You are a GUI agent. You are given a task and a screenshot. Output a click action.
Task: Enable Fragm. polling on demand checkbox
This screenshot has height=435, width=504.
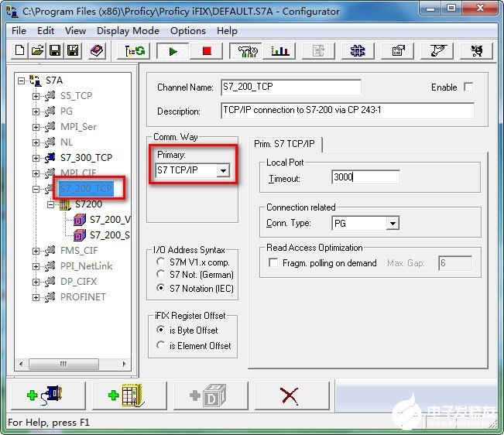pos(273,264)
